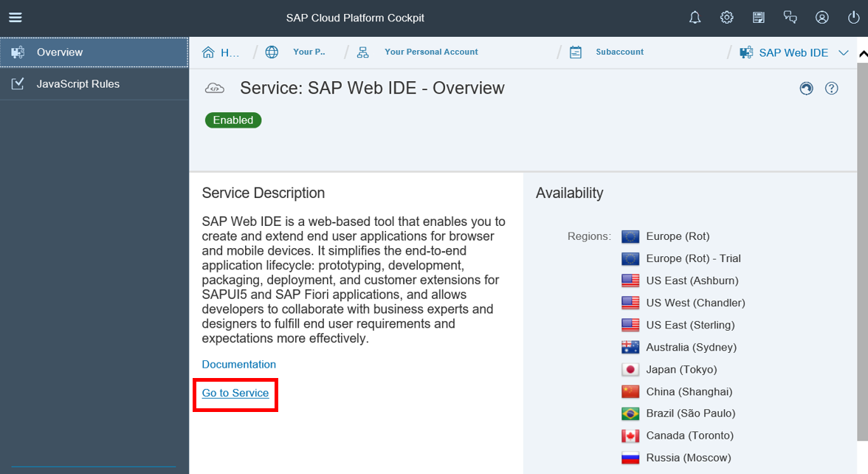This screenshot has width=868, height=474.
Task: Click the scrollbar up arrow
Action: coord(862,54)
